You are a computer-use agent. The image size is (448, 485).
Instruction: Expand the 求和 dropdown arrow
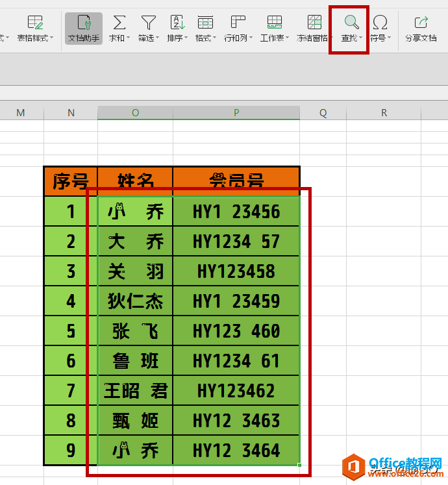128,38
